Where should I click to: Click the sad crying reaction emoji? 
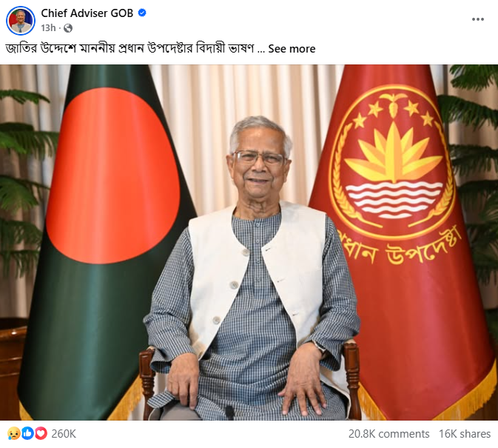click(x=13, y=433)
